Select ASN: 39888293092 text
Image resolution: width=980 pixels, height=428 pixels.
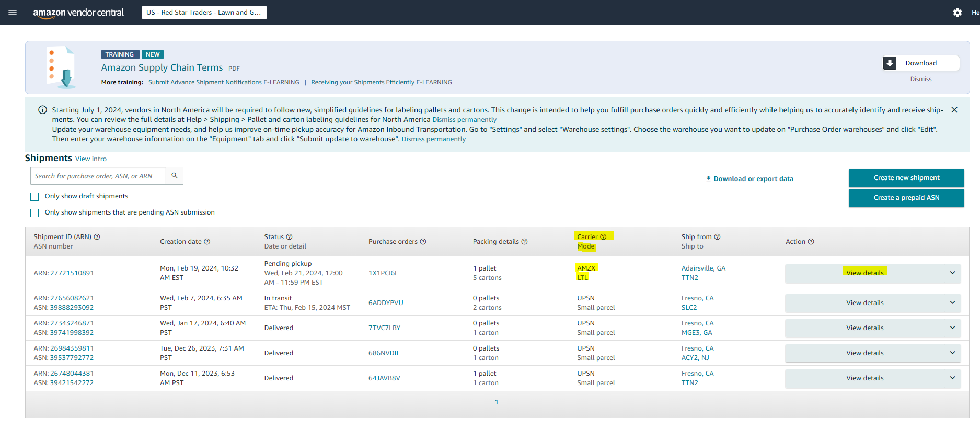(64, 308)
